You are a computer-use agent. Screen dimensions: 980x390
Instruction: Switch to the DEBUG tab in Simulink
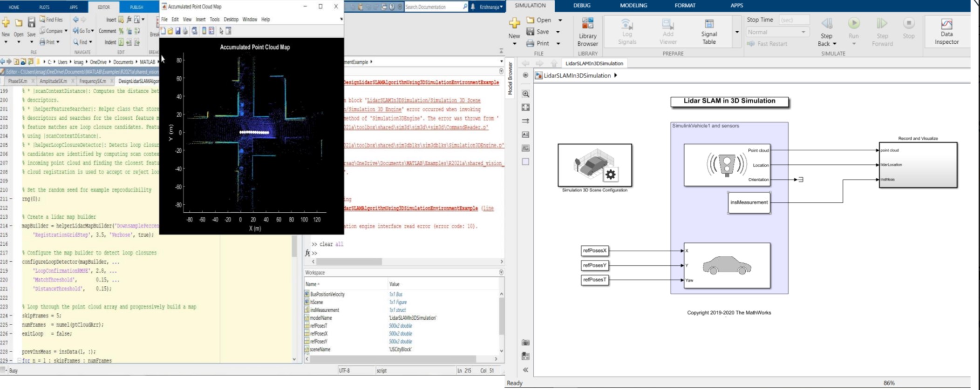tap(582, 6)
